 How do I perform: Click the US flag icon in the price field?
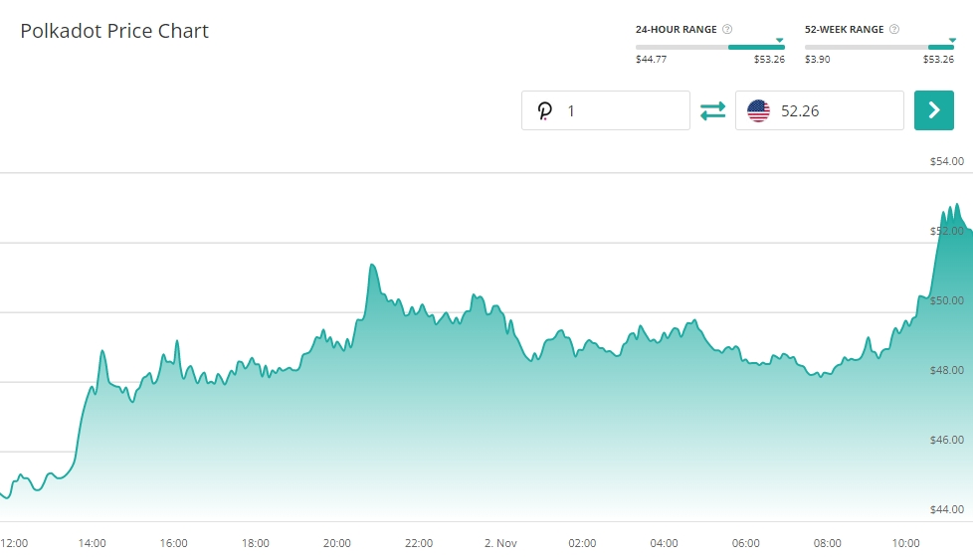(758, 111)
